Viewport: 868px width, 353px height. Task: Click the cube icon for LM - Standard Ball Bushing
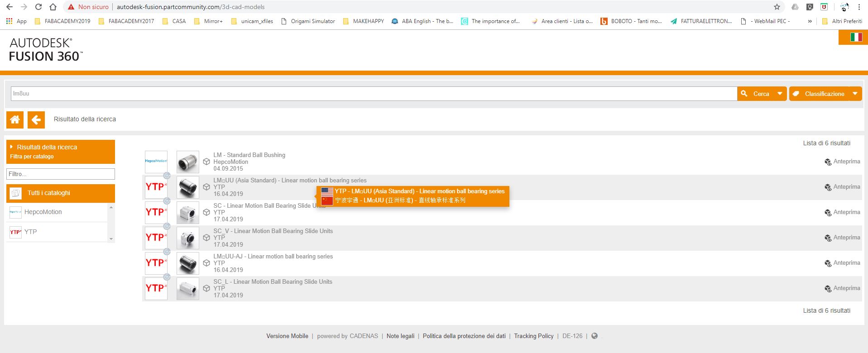click(x=206, y=162)
